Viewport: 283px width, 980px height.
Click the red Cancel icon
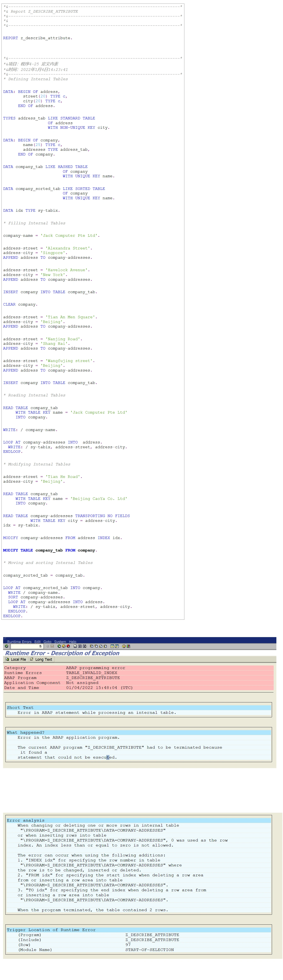(68, 646)
